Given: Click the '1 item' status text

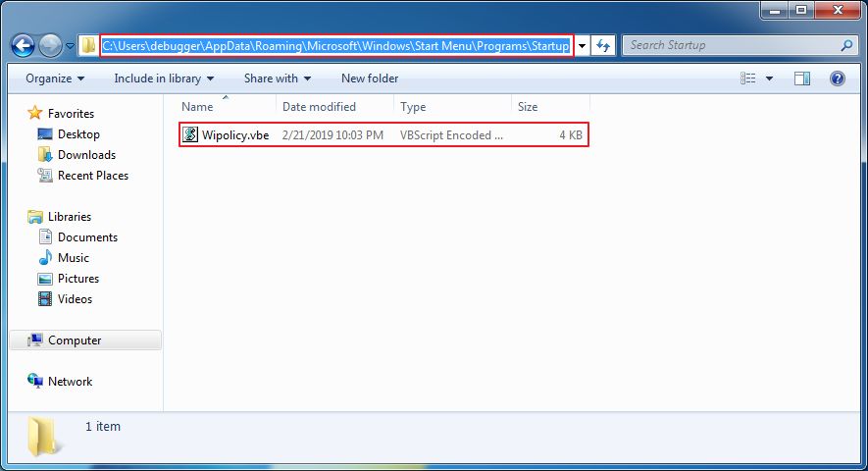Looking at the screenshot, I should click(x=102, y=426).
